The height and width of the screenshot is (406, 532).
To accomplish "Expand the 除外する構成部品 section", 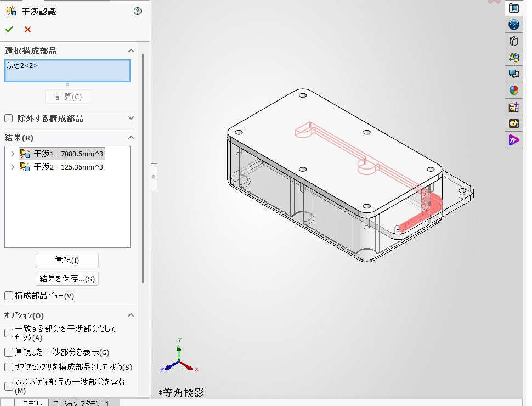I will [131, 118].
